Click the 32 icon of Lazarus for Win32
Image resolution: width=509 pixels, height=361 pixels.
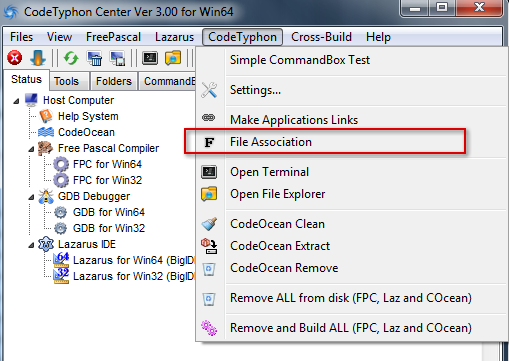coord(61,276)
